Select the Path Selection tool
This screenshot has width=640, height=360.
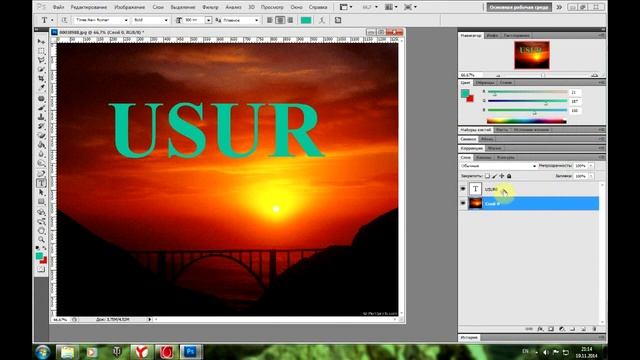pos(41,193)
